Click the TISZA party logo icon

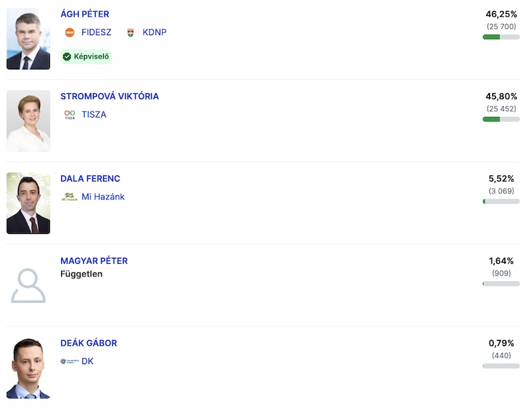pos(70,114)
